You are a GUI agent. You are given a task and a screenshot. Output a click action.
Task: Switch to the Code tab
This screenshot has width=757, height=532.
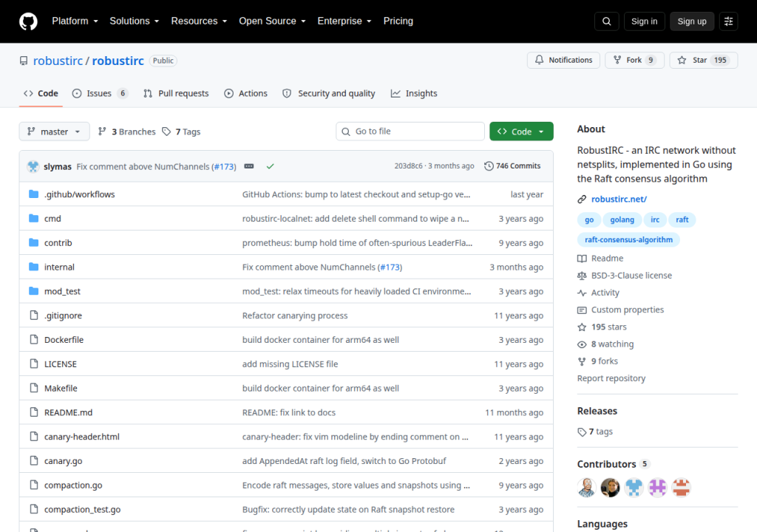(41, 94)
